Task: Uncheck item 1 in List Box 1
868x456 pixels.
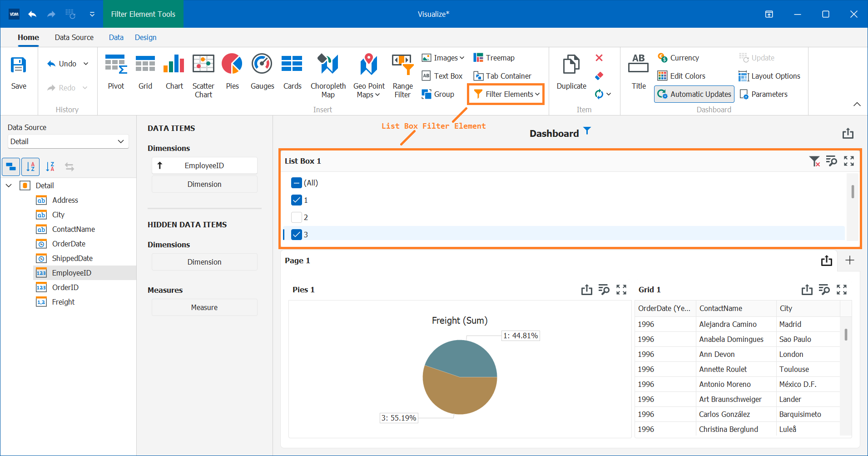Action: 297,200
